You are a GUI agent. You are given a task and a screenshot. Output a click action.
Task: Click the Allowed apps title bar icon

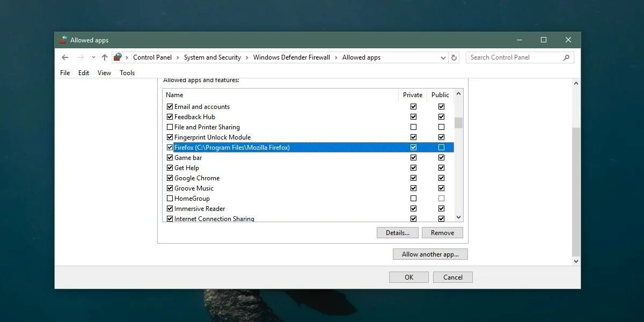[63, 40]
